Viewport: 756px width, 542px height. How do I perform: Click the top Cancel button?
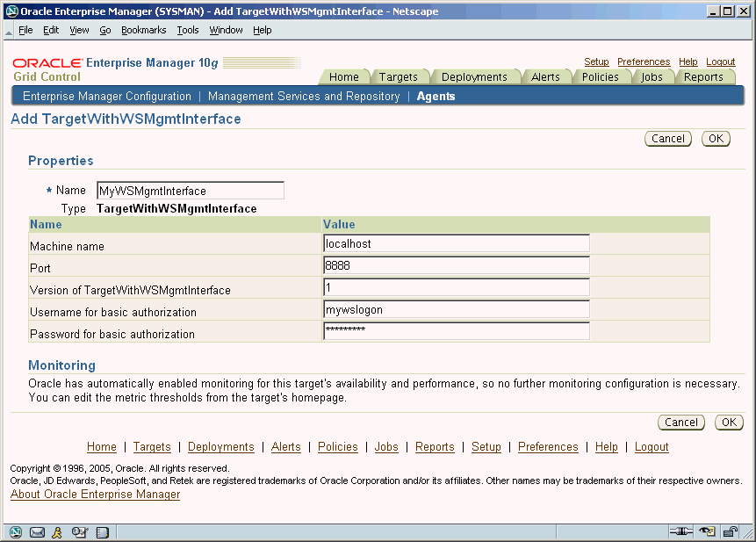(x=668, y=139)
